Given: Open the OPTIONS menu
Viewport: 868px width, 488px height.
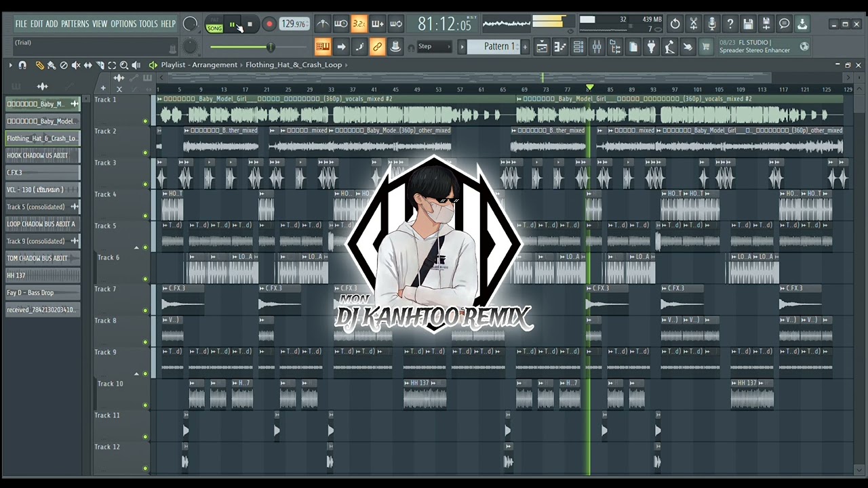Looking at the screenshot, I should point(123,24).
